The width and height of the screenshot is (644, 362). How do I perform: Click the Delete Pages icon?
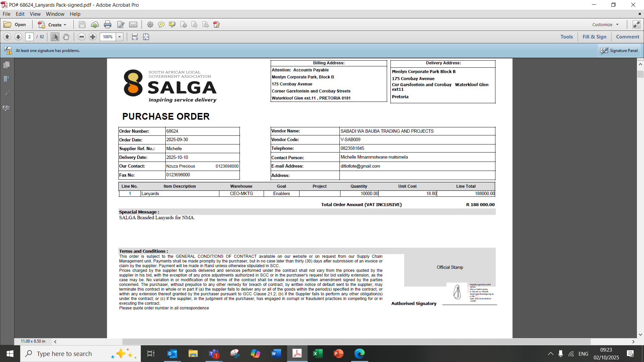tap(183, 24)
